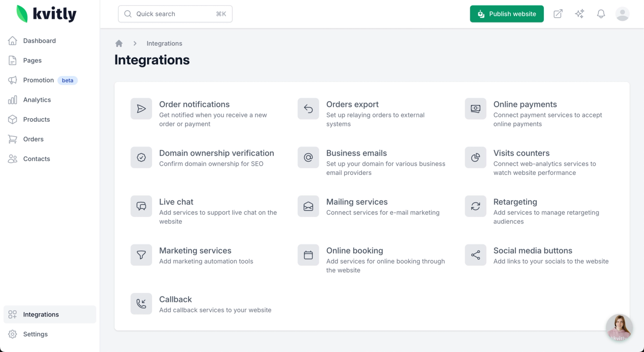
Task: Go to Promotion in the sidebar
Action: (x=38, y=80)
